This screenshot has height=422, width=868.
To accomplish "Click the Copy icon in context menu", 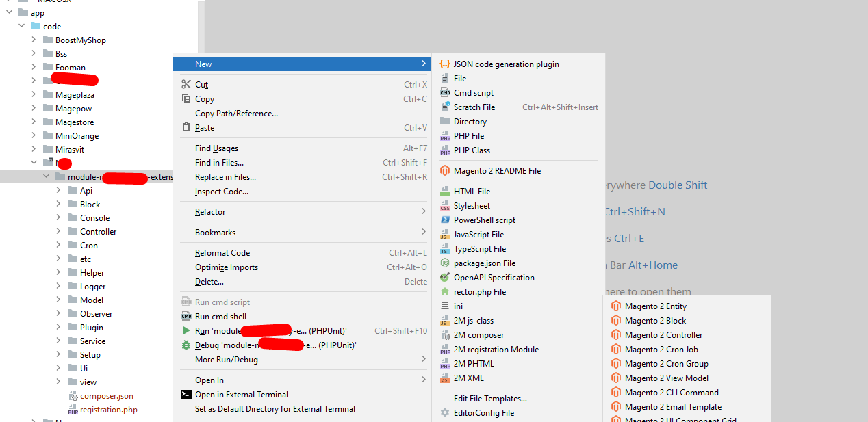I will [x=186, y=98].
